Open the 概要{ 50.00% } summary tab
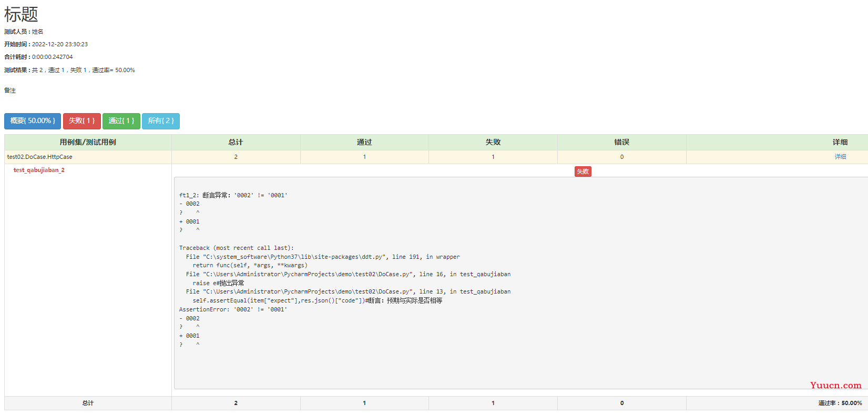 click(33, 121)
